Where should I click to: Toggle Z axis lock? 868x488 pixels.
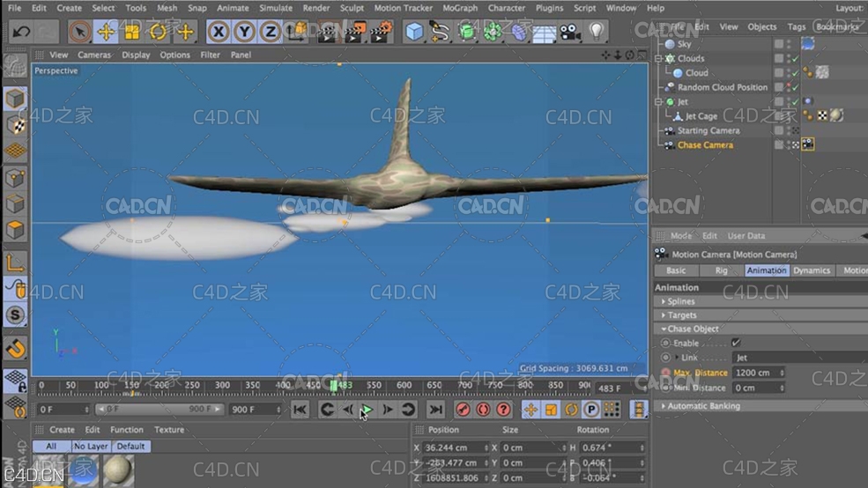point(271,32)
